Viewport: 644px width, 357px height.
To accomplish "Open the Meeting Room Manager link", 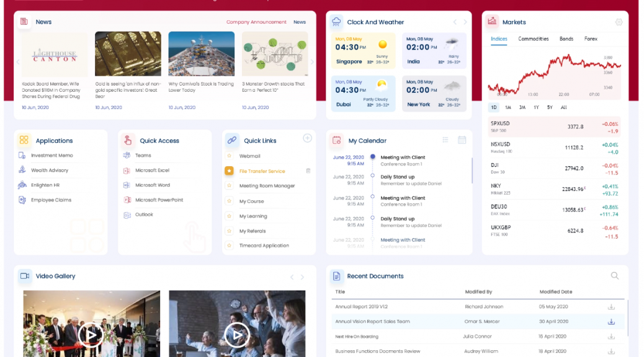I will coord(267,186).
